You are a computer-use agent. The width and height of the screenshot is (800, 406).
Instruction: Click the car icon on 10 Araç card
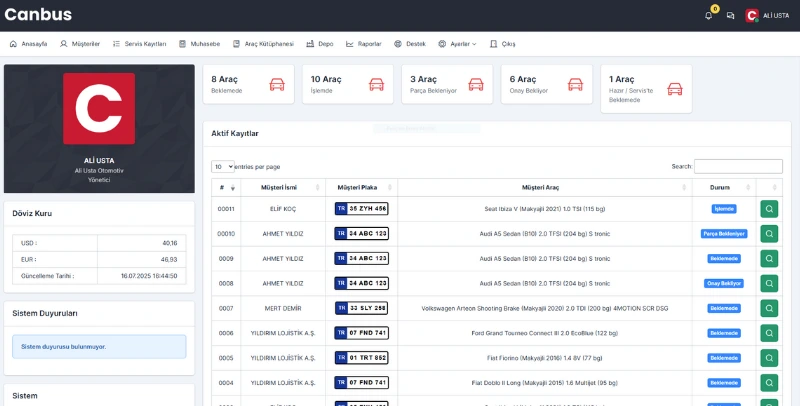click(x=376, y=85)
